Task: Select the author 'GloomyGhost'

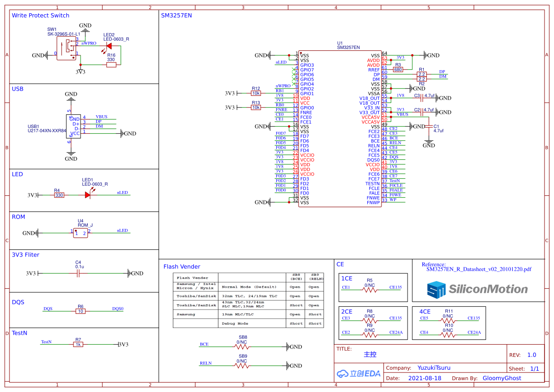Action: (502, 378)
